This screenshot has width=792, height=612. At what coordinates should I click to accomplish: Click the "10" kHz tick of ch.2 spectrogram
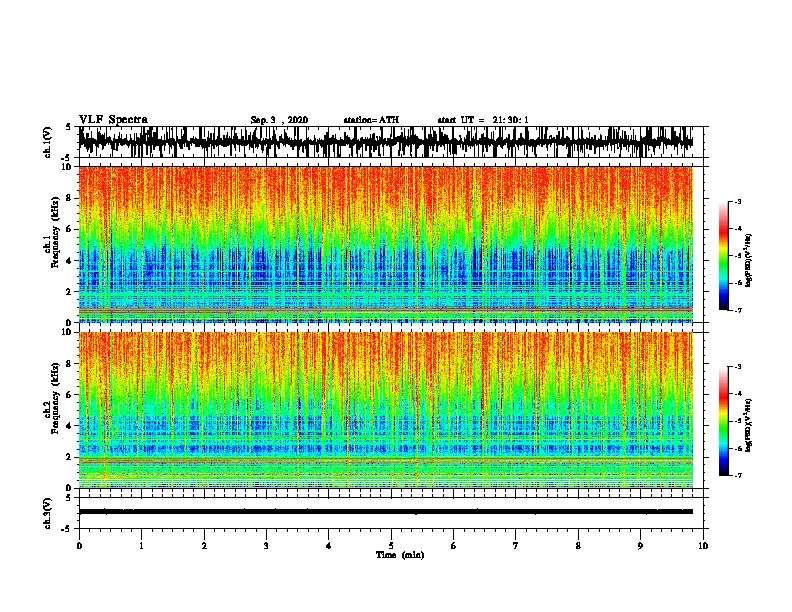67,332
